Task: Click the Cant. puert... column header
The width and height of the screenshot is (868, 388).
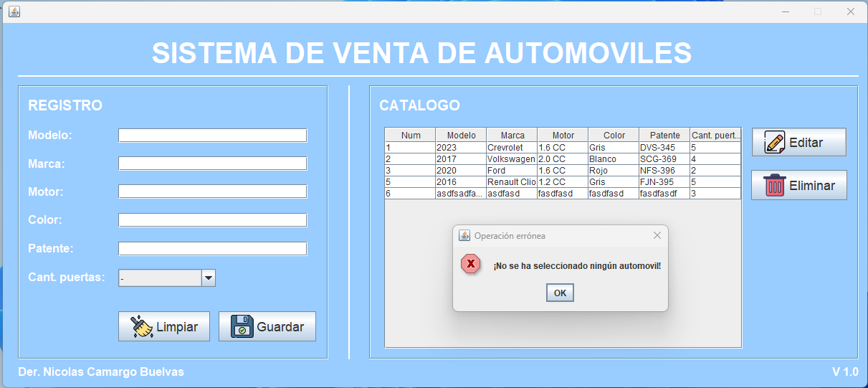Action: 716,135
